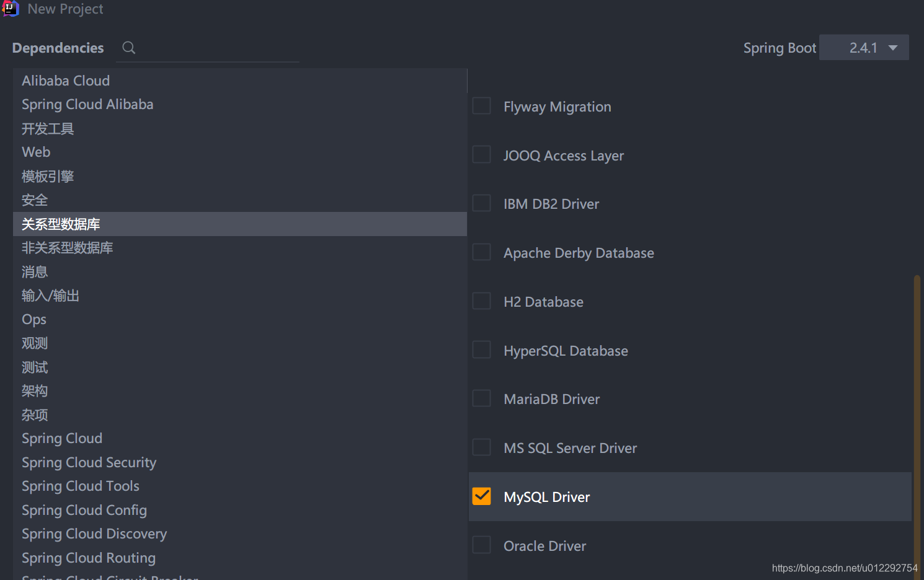Select the Alibaba Cloud category
This screenshot has width=924, height=580.
tap(240, 81)
